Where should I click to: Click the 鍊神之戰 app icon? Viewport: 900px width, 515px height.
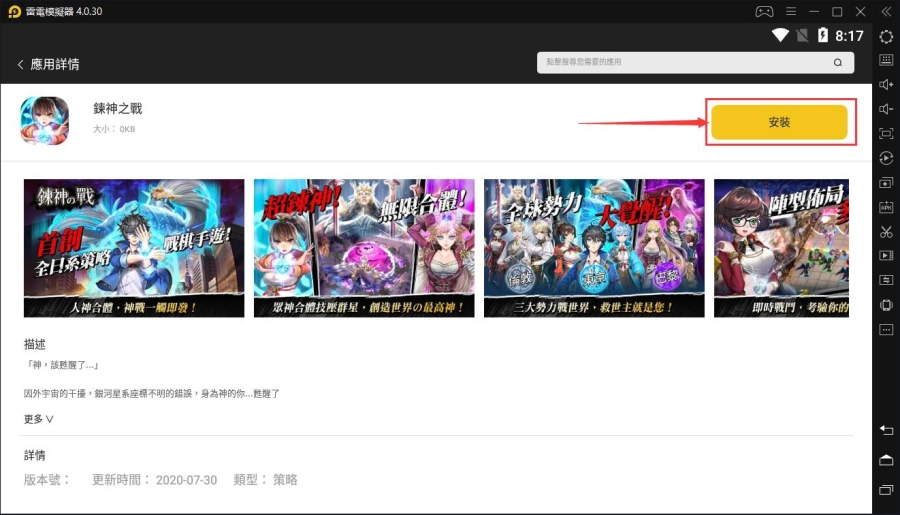pos(45,121)
